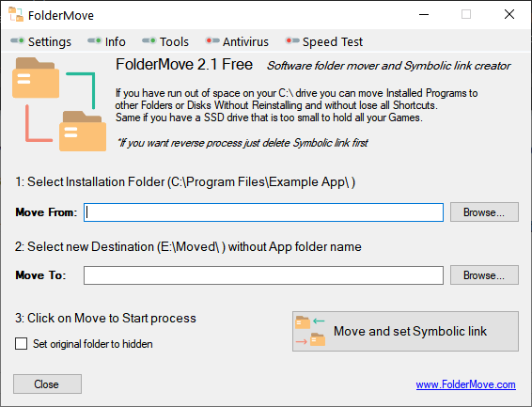Screen dimensions: 532x407
Task: Click Move and set Symbolic link button
Action: pos(405,332)
